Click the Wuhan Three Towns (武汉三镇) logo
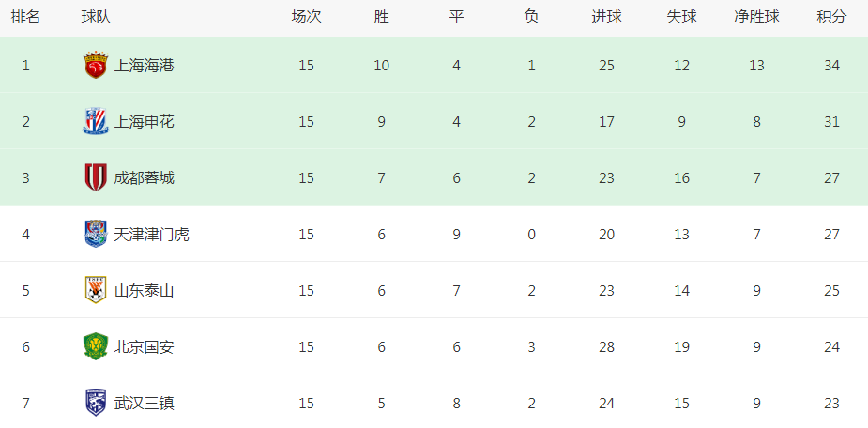Image resolution: width=868 pixels, height=428 pixels. tap(95, 404)
